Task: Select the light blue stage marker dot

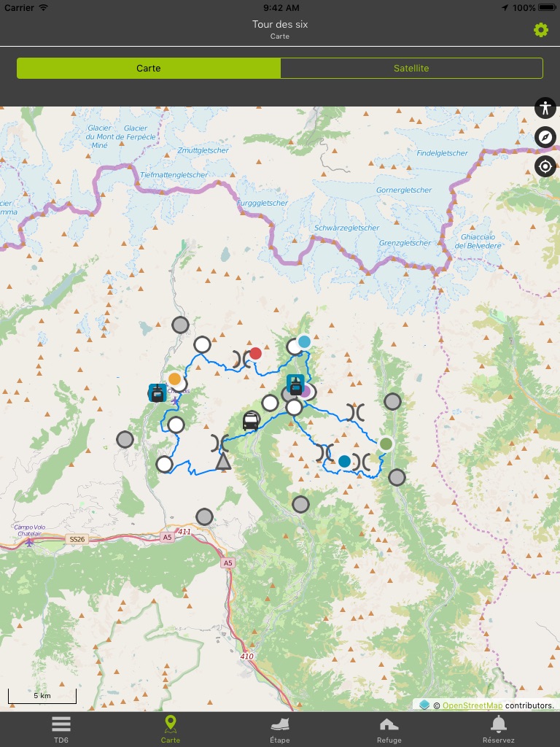Action: click(304, 341)
